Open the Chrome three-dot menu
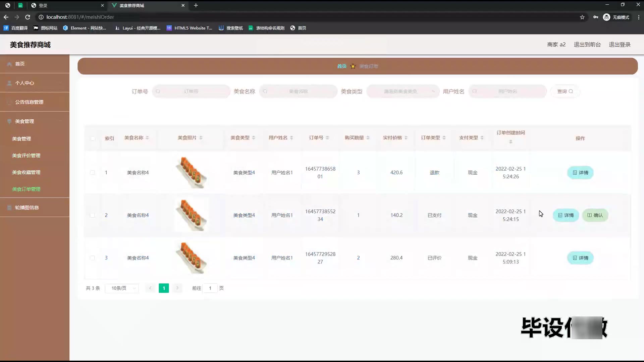 (639, 17)
